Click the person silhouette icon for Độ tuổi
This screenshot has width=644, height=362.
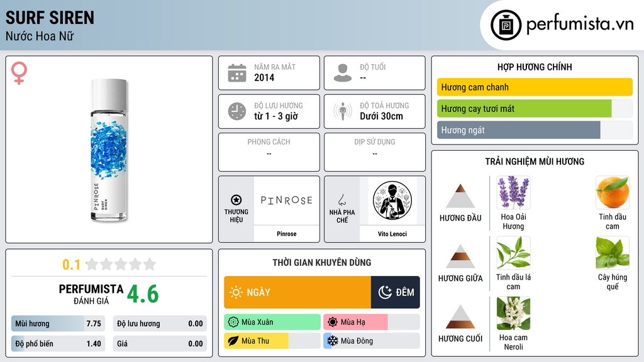point(343,73)
